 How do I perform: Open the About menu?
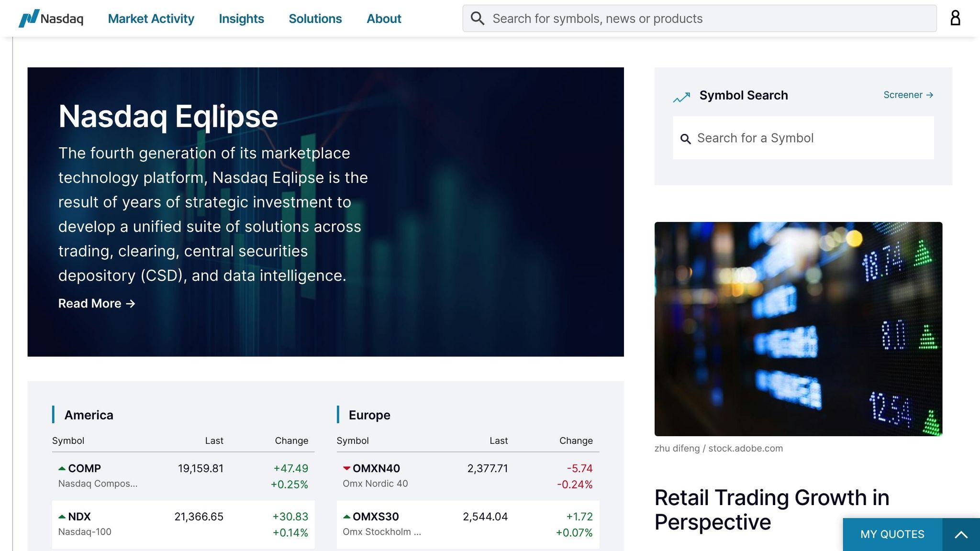[384, 19]
